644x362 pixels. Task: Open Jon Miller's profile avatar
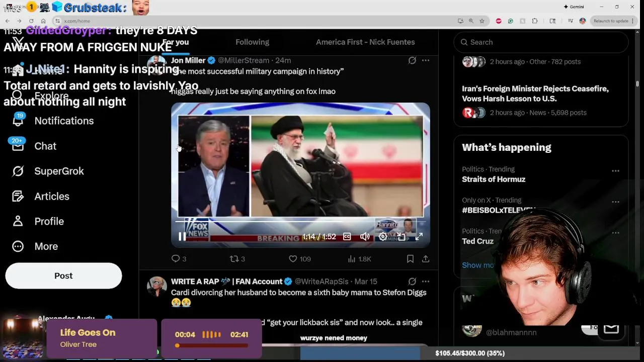pos(156,65)
